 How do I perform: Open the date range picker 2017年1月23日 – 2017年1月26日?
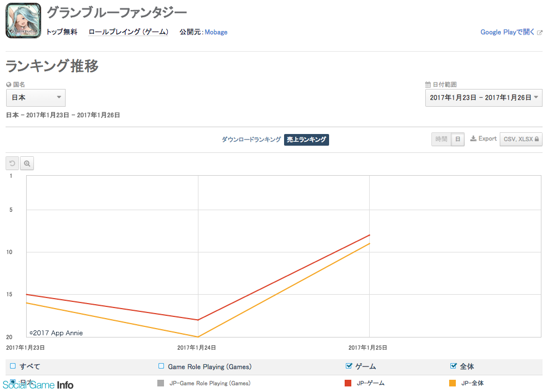[x=484, y=98]
